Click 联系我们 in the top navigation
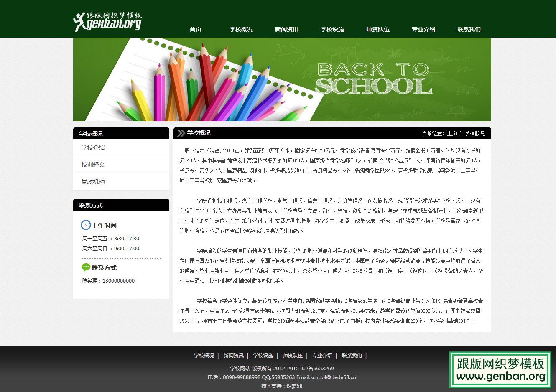This screenshot has height=392, width=556. click(469, 29)
